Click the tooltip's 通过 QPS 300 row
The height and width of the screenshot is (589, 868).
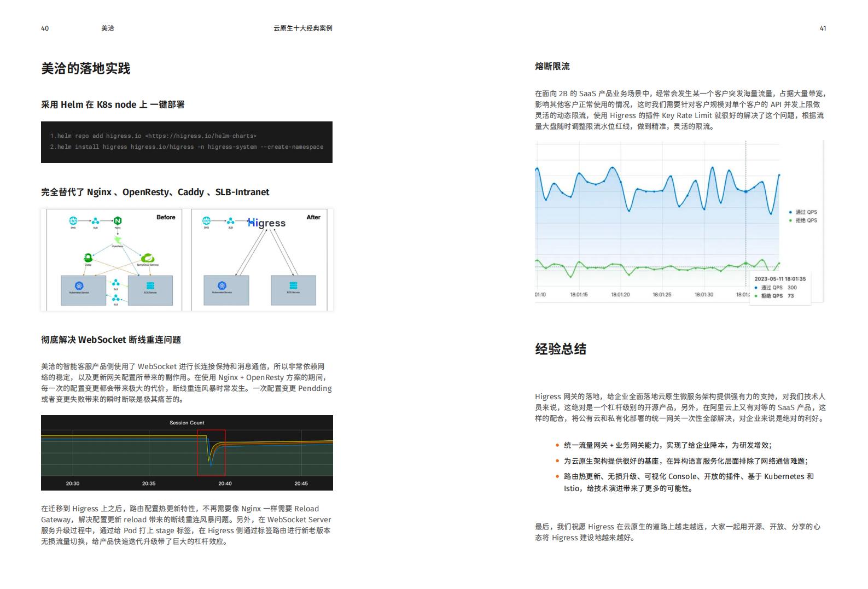[x=776, y=287]
